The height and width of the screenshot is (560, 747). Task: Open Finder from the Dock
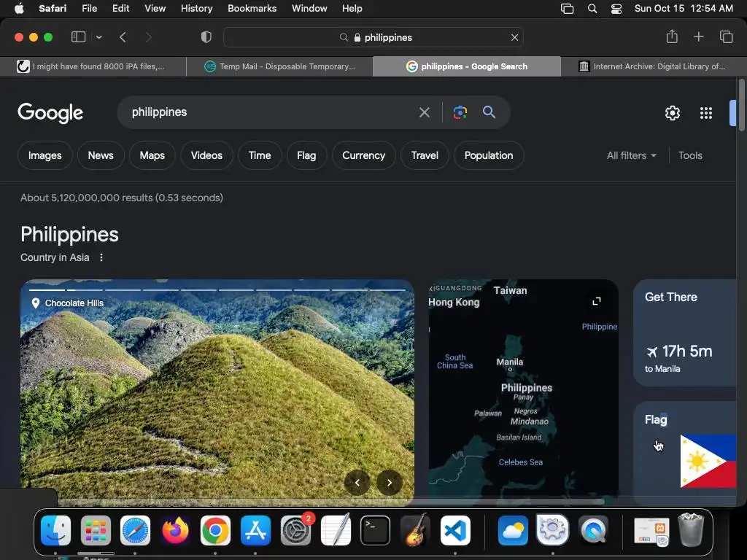tap(55, 530)
